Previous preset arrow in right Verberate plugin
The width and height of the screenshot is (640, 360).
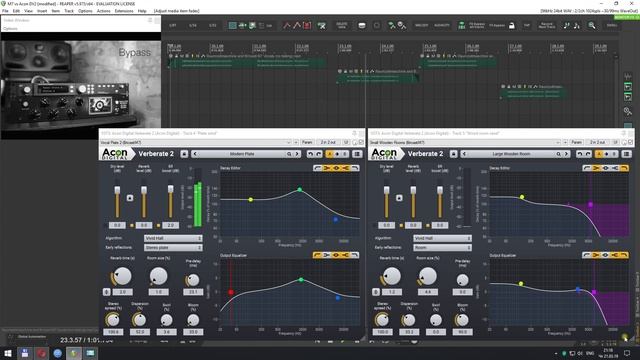coord(464,154)
